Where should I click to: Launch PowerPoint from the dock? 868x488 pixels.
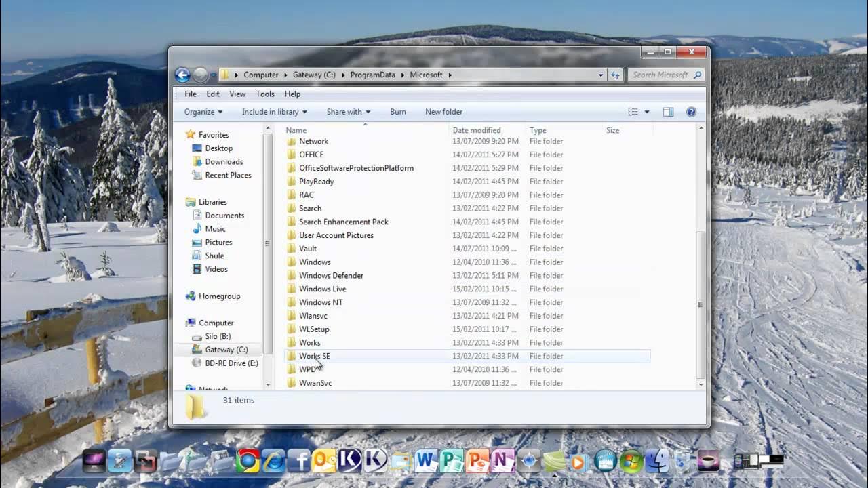[x=476, y=461]
